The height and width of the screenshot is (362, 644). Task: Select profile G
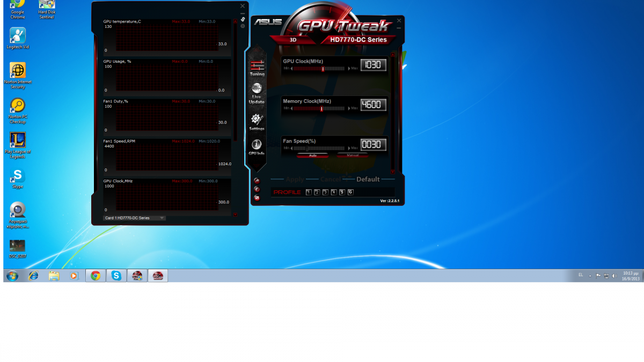tap(350, 192)
